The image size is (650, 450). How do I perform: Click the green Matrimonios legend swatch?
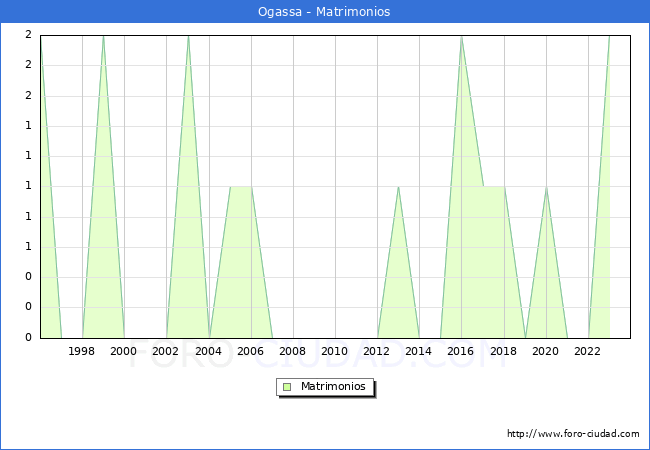click(x=287, y=387)
